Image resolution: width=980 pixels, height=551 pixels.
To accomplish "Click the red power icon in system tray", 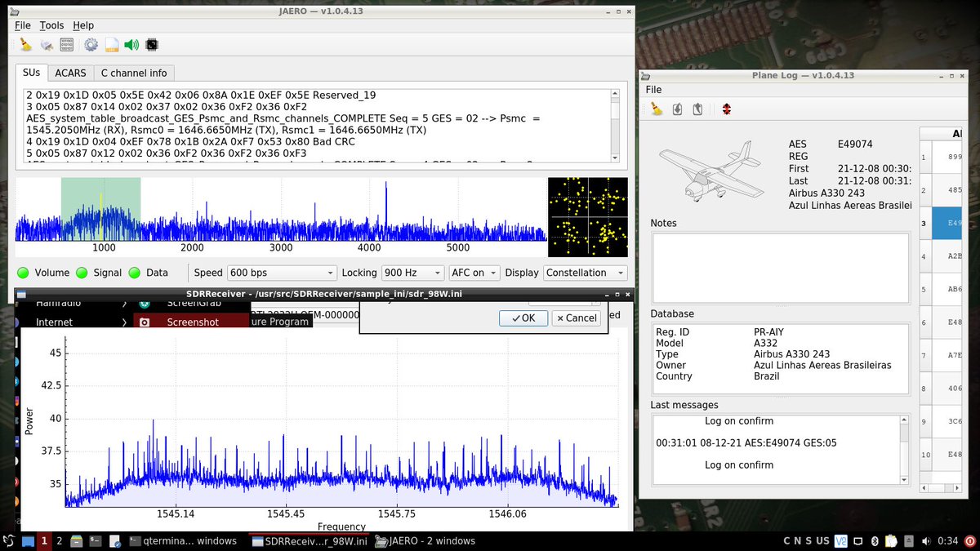I will [969, 540].
